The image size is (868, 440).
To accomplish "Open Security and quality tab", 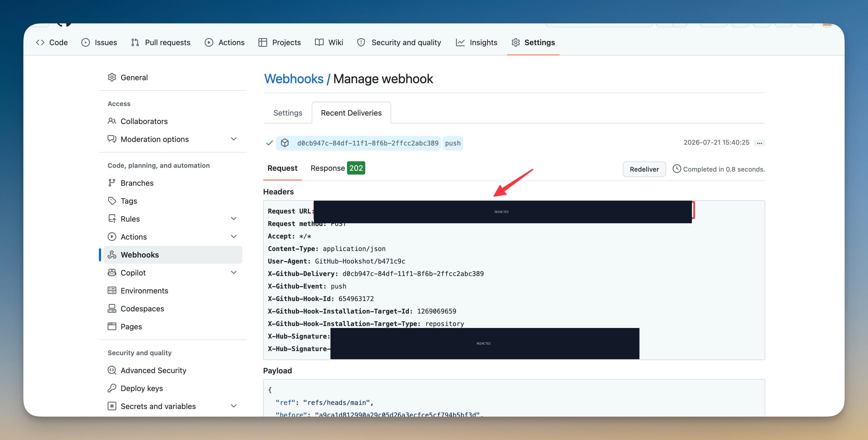I will [399, 42].
